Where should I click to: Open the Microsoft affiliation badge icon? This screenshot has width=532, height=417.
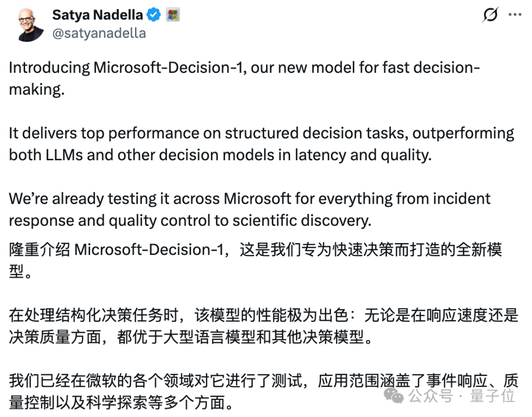pos(173,15)
